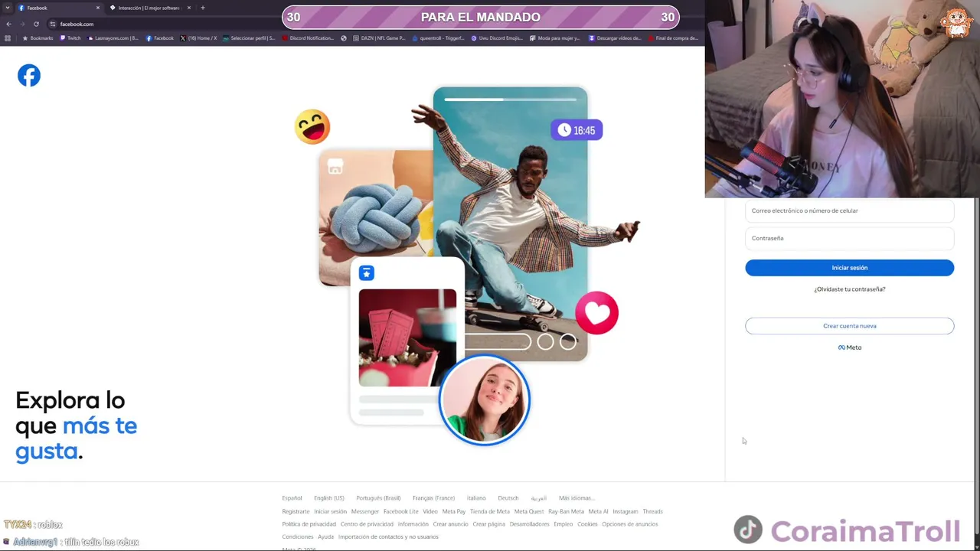Viewport: 980px width, 551px height.
Task: Open the X Home bookmark
Action: (198, 38)
